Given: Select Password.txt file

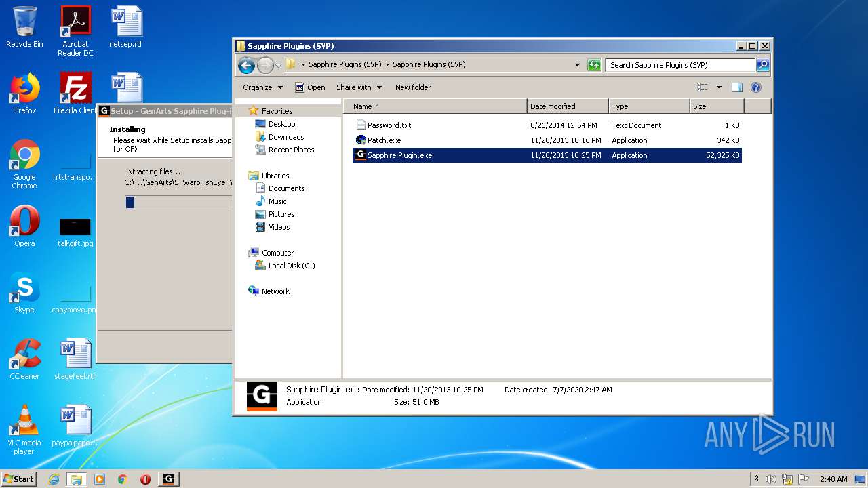Looking at the screenshot, I should point(547,125).
